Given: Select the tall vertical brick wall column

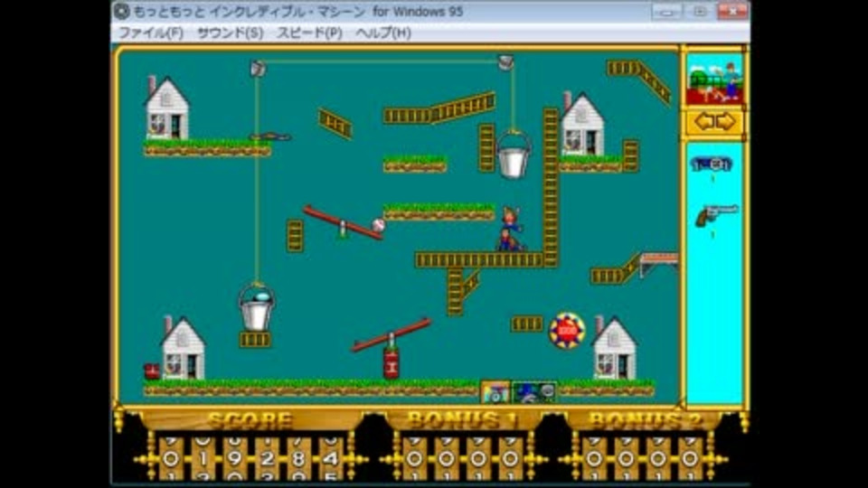Looking at the screenshot, I should (551, 188).
